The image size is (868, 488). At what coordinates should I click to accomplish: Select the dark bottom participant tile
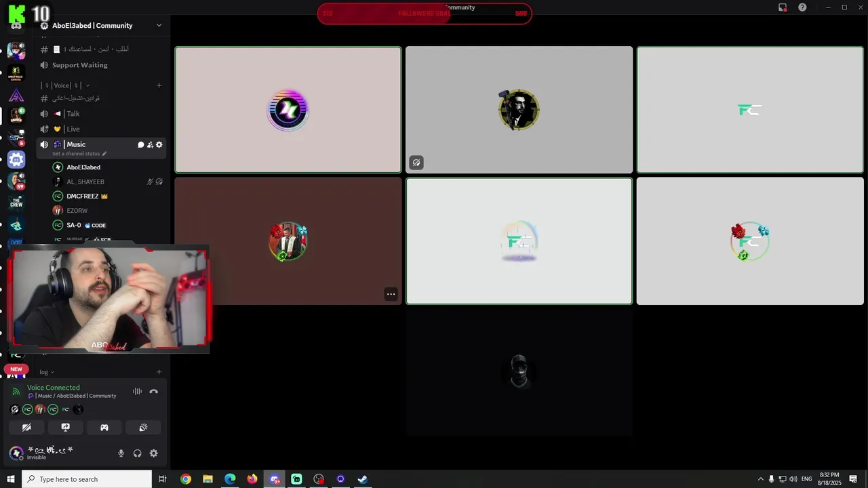pyautogui.click(x=519, y=372)
